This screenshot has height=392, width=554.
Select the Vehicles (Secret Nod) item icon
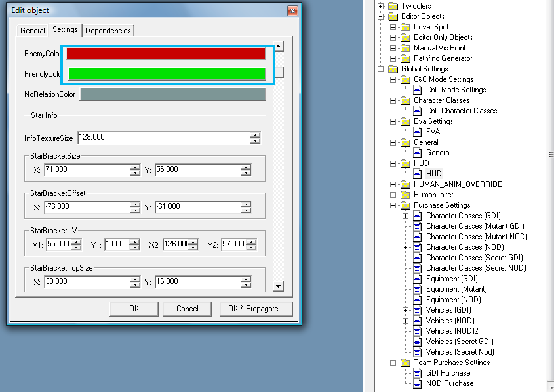(x=418, y=352)
